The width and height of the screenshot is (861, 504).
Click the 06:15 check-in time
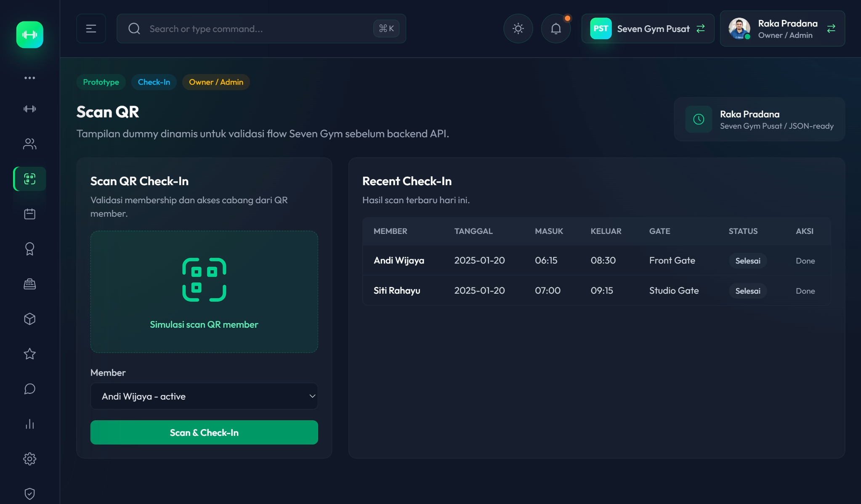pos(546,260)
